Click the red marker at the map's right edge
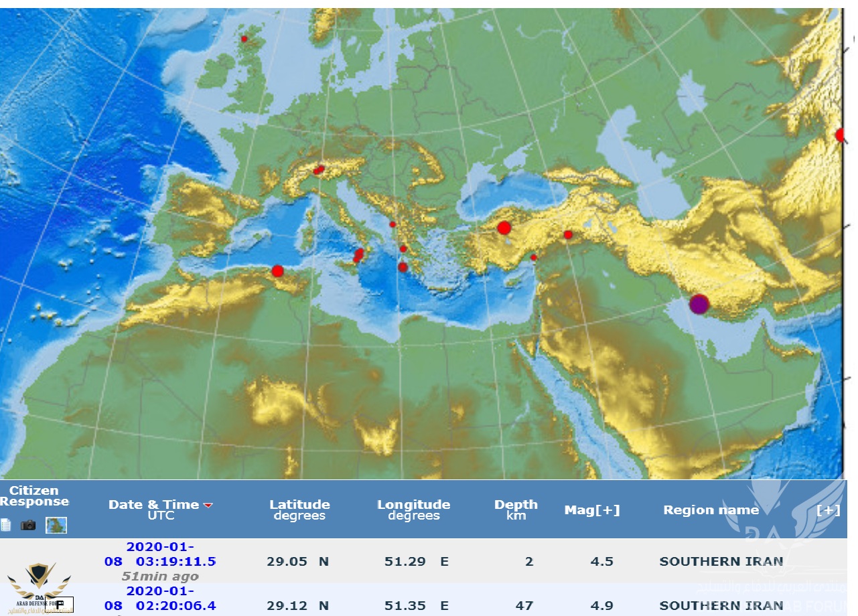This screenshot has width=858, height=616. coord(841,135)
